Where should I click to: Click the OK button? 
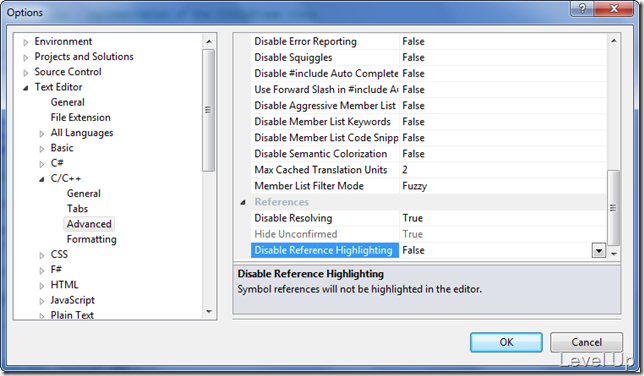pos(506,342)
